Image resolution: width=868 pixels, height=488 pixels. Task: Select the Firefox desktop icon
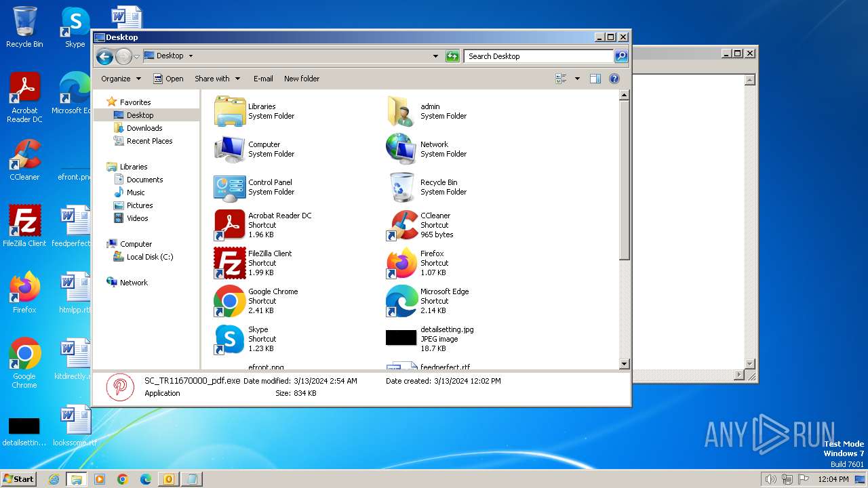coord(24,293)
